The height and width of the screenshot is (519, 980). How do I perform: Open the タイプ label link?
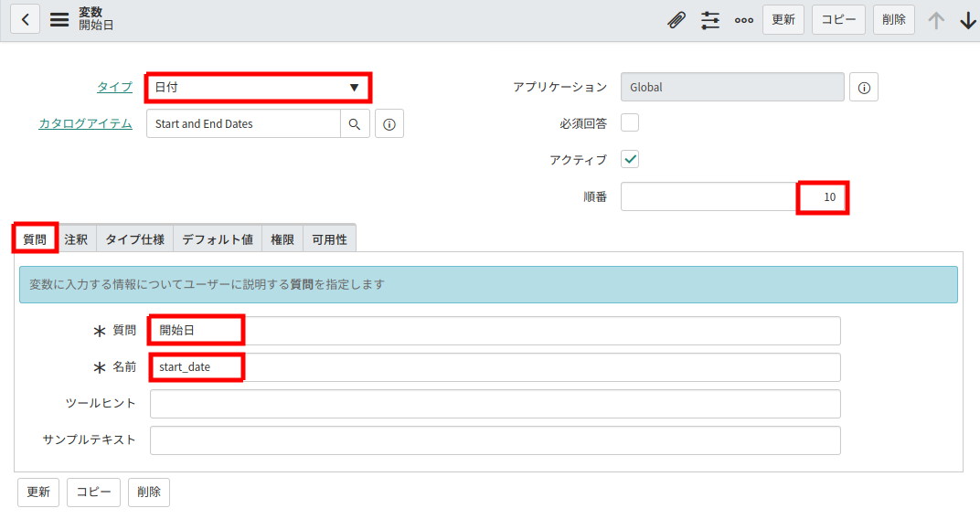[114, 87]
